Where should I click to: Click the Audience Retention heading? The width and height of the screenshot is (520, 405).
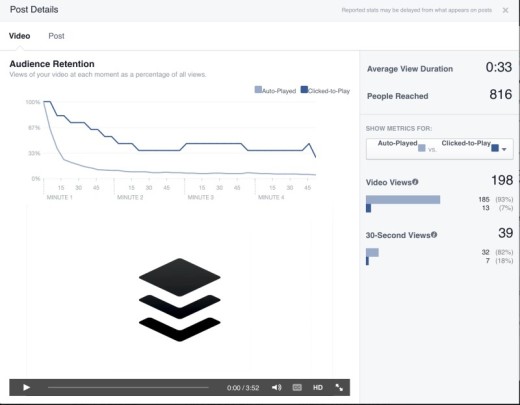click(52, 64)
